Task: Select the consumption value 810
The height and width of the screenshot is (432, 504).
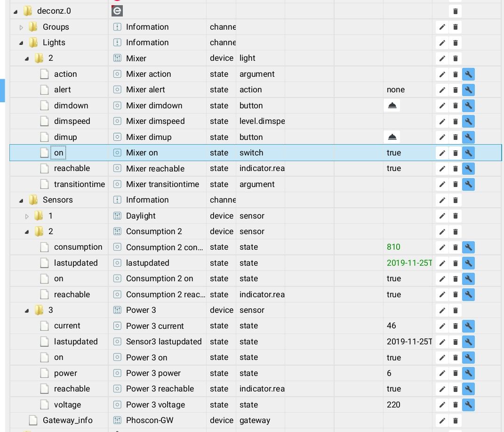Action: point(393,247)
